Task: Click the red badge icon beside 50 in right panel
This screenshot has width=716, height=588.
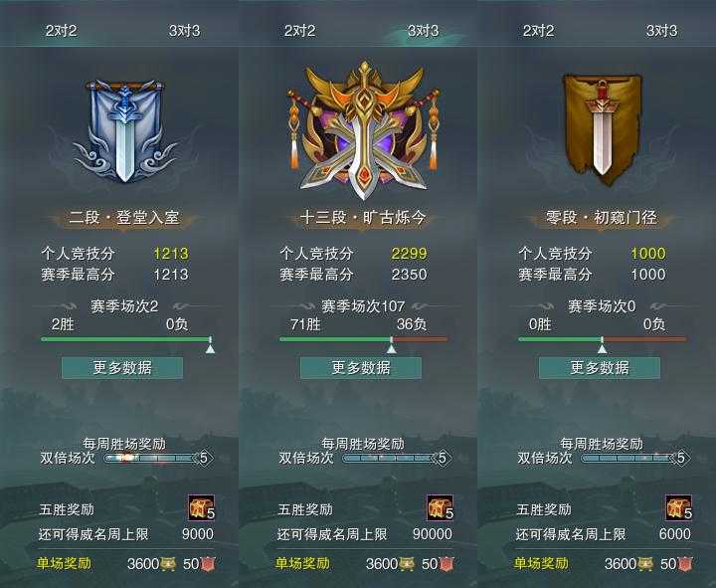Action: click(x=685, y=564)
